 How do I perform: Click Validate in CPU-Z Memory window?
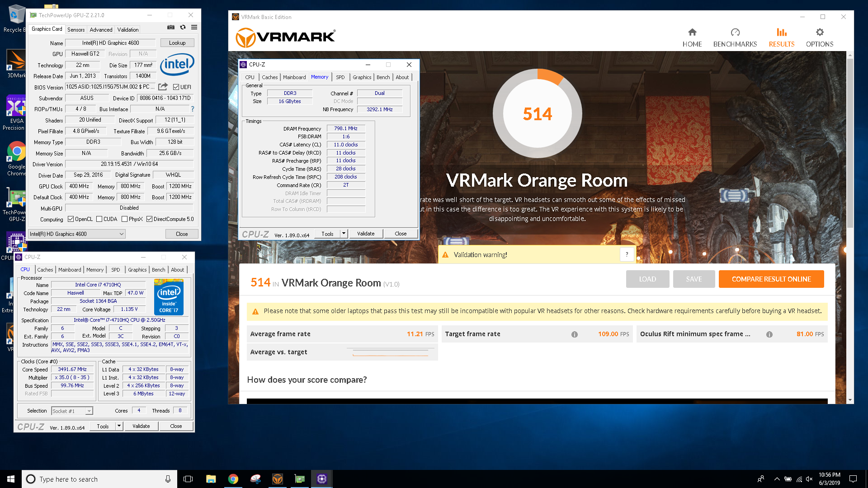click(x=366, y=234)
